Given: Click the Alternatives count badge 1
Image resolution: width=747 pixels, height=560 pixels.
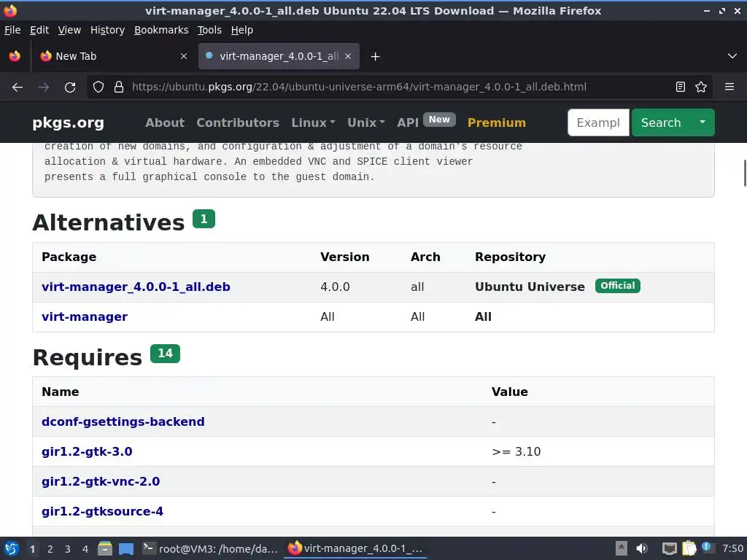Looking at the screenshot, I should coord(204,219).
